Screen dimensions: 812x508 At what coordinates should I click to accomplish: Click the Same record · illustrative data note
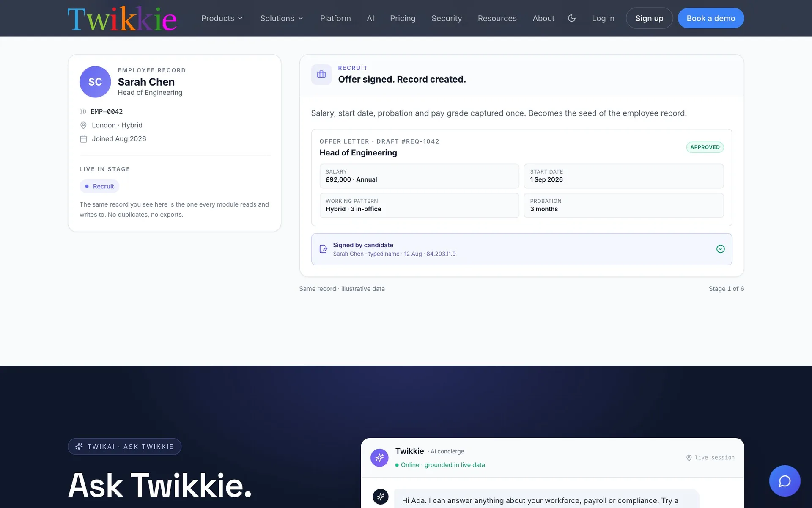(x=342, y=289)
